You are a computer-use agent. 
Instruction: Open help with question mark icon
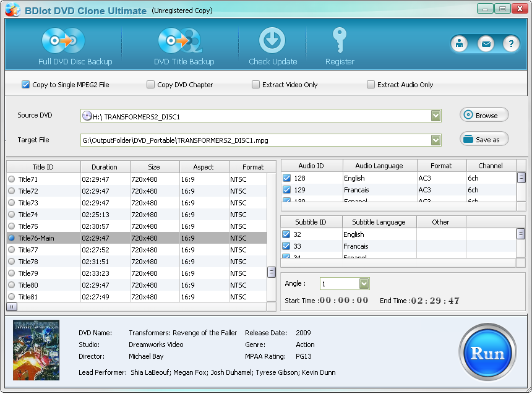[511, 44]
